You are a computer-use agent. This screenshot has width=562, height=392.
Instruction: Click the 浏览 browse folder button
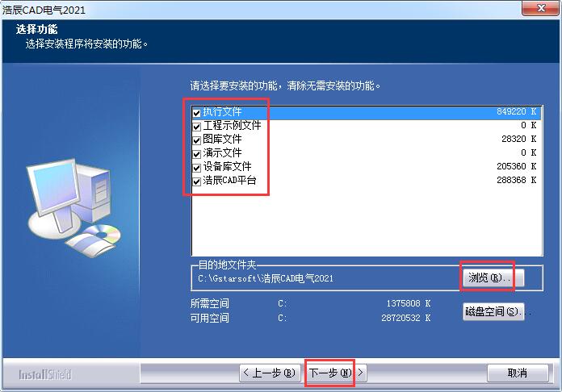[493, 277]
